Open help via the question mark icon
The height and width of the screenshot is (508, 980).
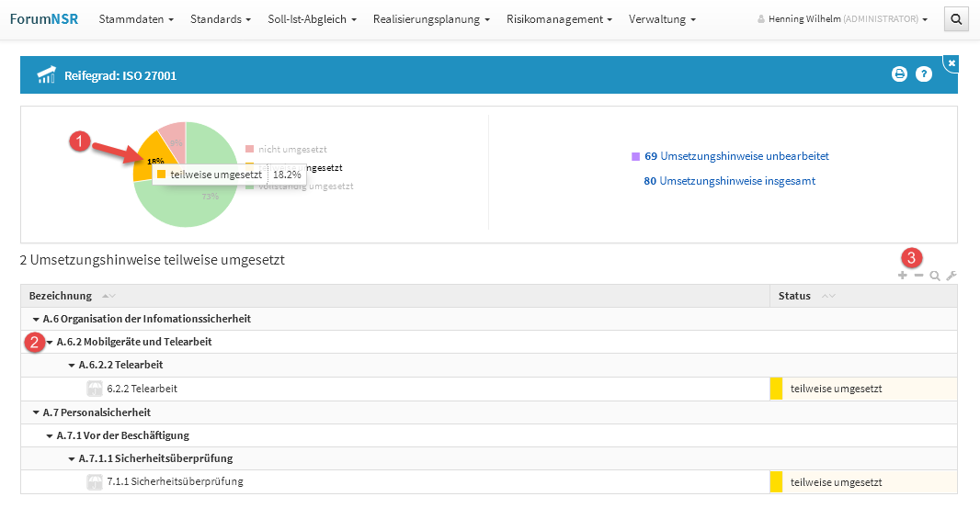point(924,74)
